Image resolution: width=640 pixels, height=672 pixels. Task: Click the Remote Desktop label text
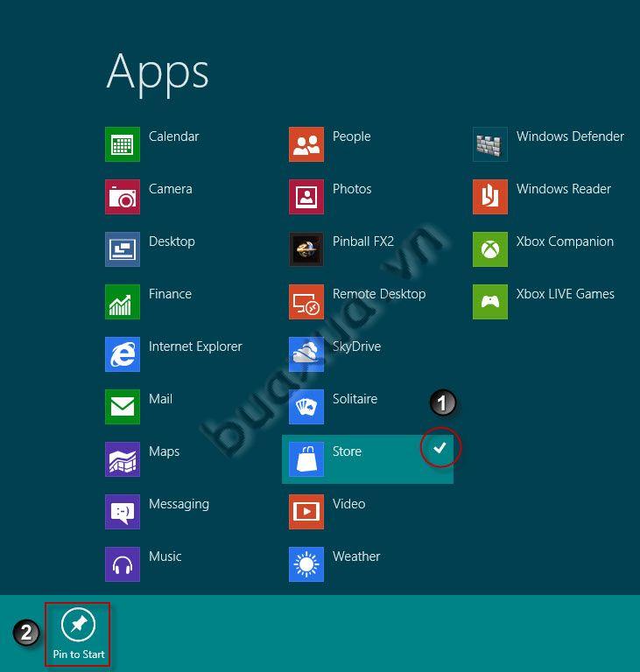click(379, 294)
